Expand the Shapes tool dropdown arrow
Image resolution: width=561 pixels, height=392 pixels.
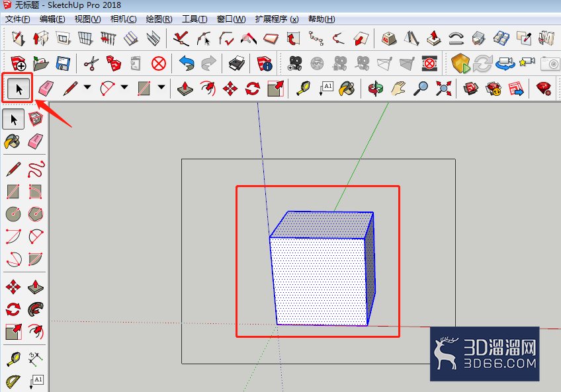(161, 87)
